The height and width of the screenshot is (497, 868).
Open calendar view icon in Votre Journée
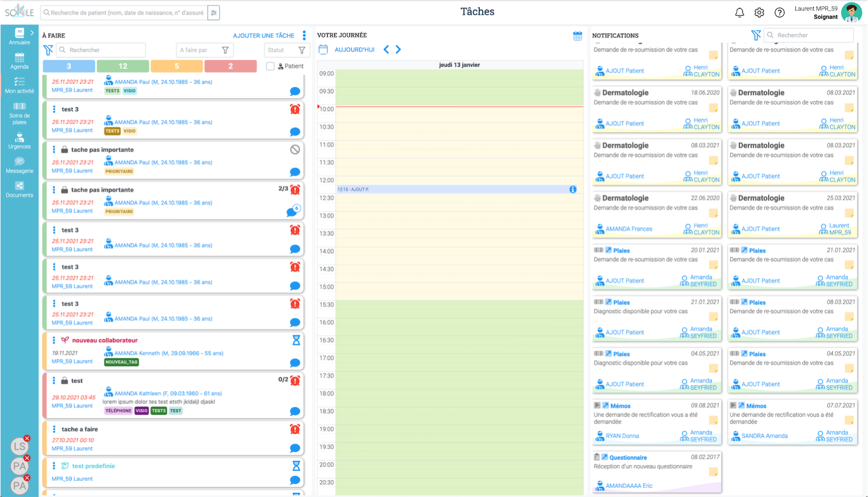(578, 36)
